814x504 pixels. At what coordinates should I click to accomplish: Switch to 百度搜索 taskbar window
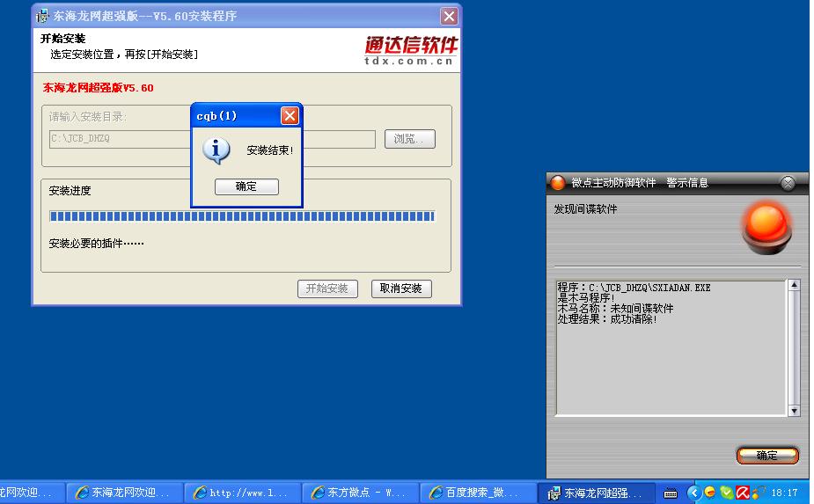(476, 493)
